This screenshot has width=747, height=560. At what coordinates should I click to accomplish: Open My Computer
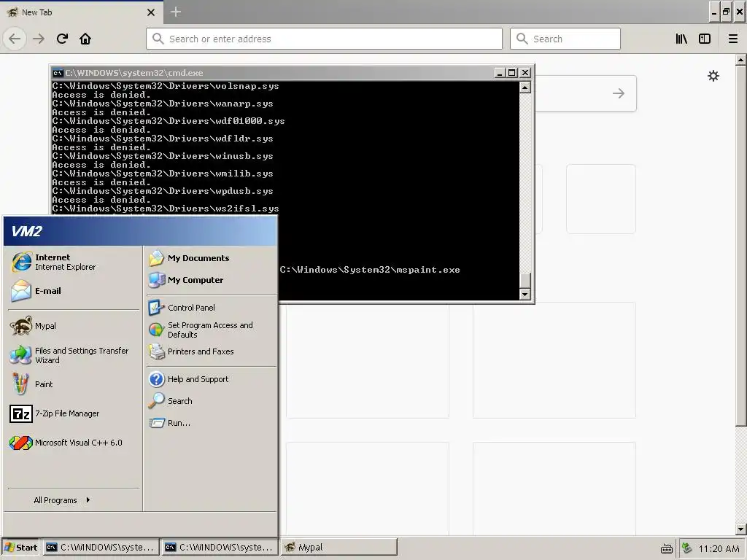(211, 280)
